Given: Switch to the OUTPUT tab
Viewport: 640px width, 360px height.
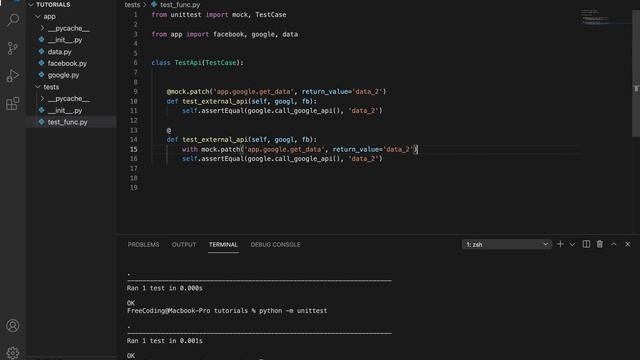Looking at the screenshot, I should coord(184,244).
